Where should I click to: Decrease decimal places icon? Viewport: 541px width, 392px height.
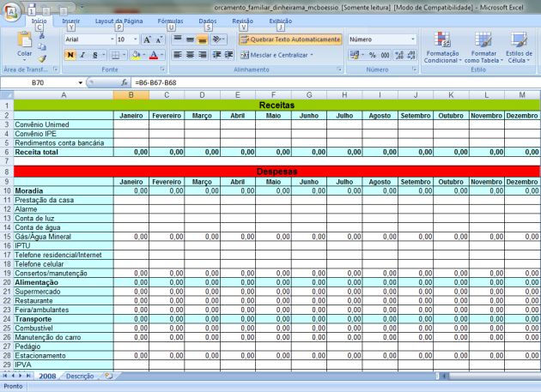pyautogui.click(x=411, y=55)
